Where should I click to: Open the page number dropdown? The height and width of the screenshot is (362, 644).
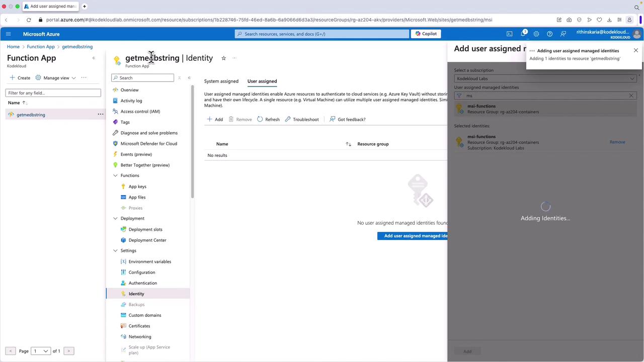(x=41, y=351)
